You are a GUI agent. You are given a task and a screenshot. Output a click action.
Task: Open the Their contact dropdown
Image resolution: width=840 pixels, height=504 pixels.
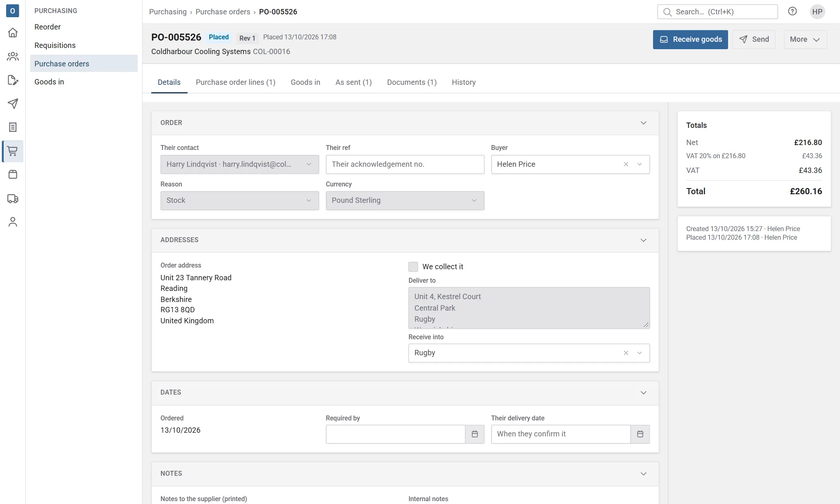[x=239, y=164]
